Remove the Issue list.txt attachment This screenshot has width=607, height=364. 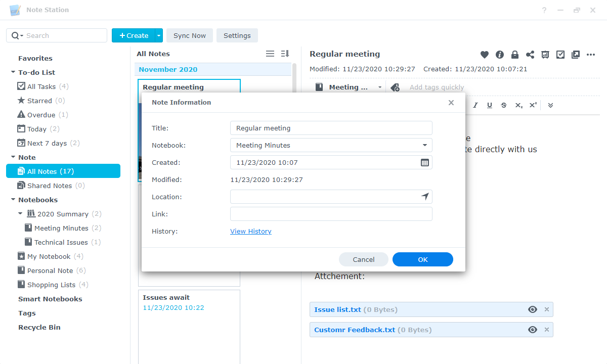(546, 309)
